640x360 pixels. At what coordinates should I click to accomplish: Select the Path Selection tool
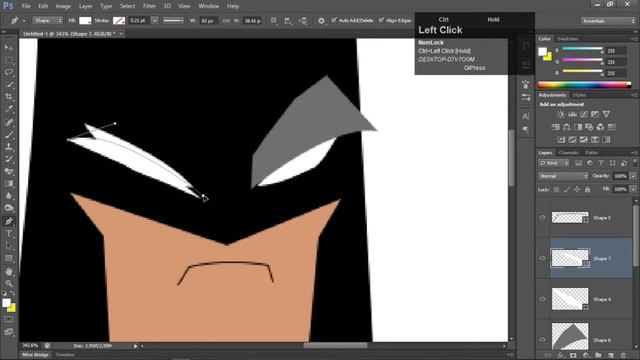[9, 246]
